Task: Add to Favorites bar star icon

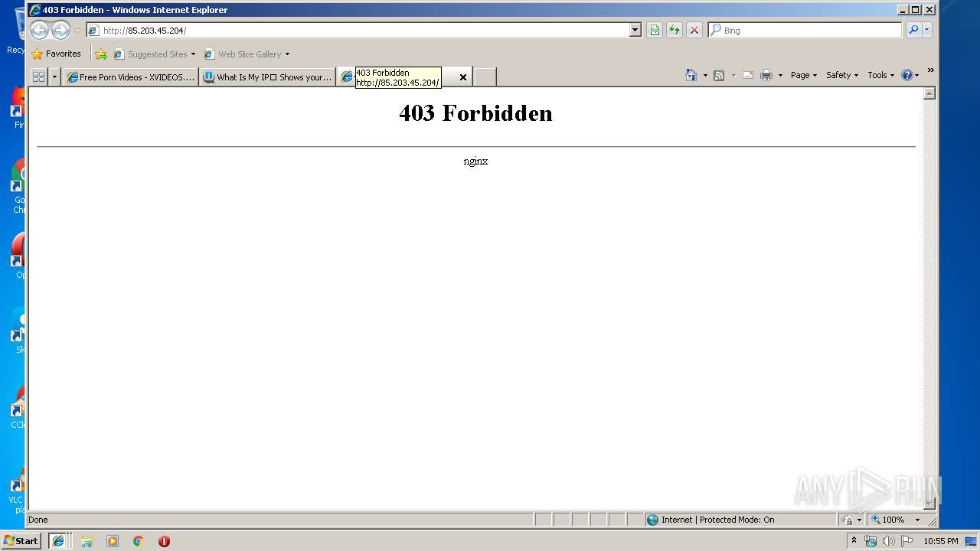Action: tap(101, 54)
